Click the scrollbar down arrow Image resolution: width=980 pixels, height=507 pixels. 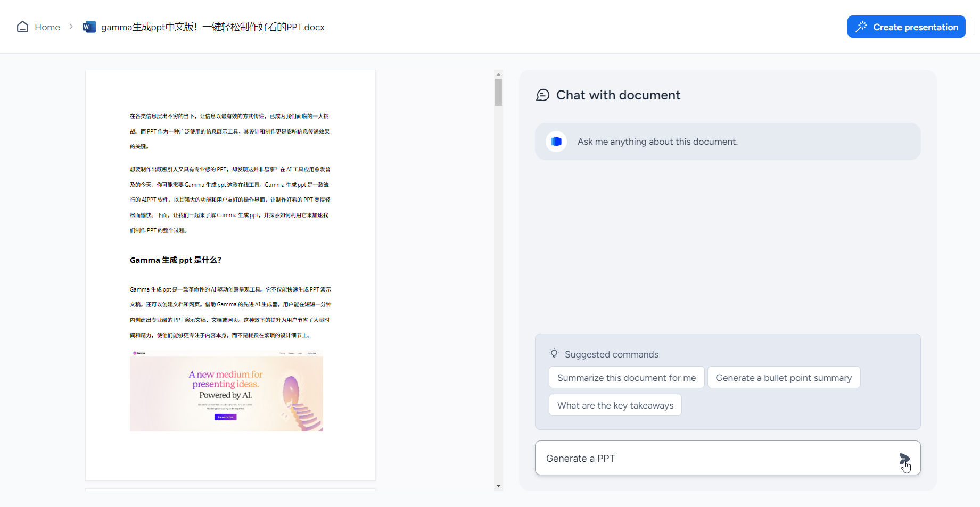[x=498, y=486]
